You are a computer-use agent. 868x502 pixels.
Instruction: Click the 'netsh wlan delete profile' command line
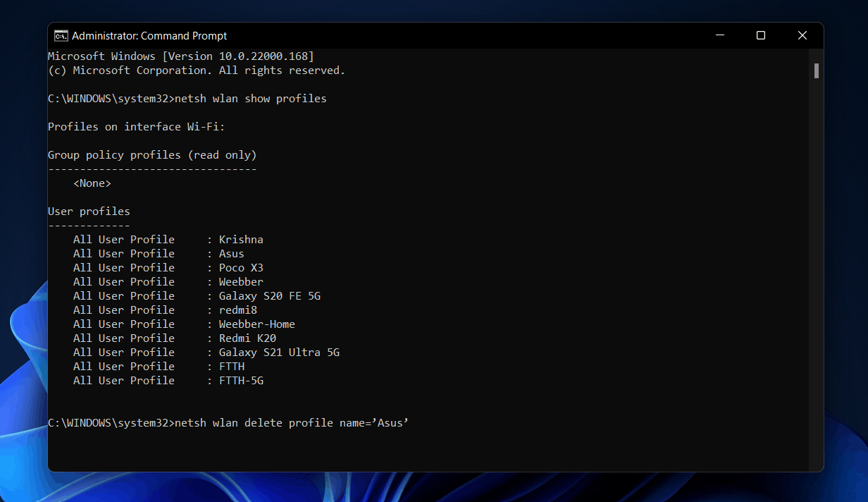tap(291, 423)
